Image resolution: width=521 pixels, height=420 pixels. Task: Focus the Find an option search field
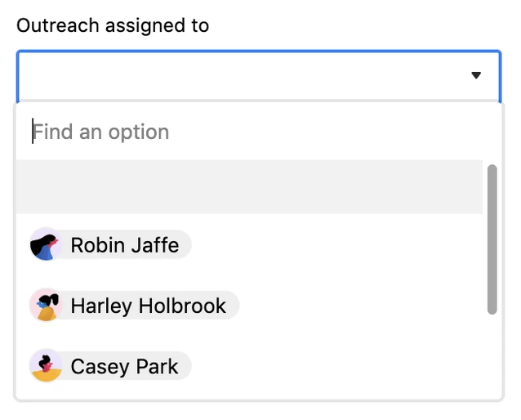[x=259, y=132]
